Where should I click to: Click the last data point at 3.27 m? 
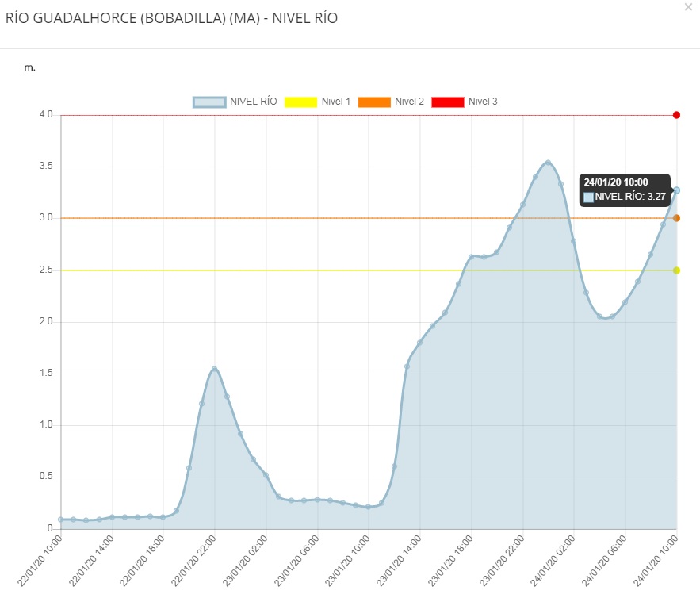(676, 190)
